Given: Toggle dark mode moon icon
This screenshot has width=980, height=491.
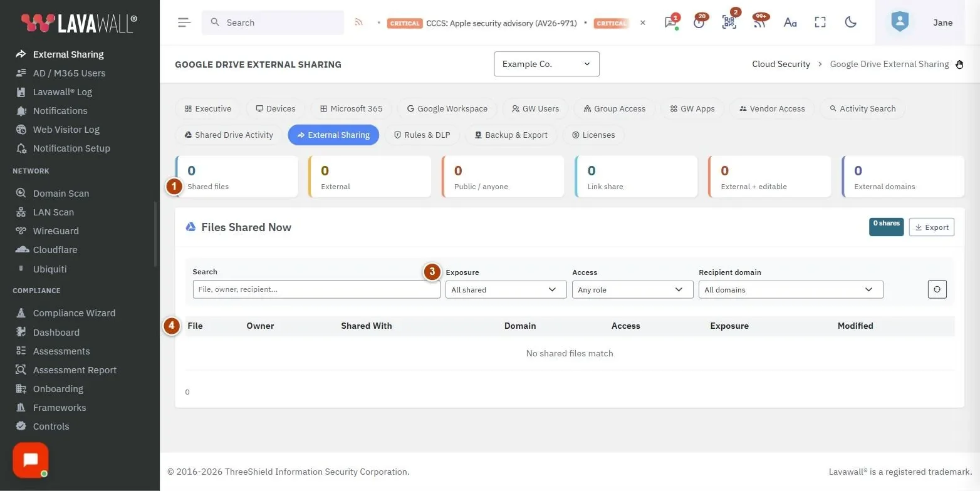Looking at the screenshot, I should 850,23.
